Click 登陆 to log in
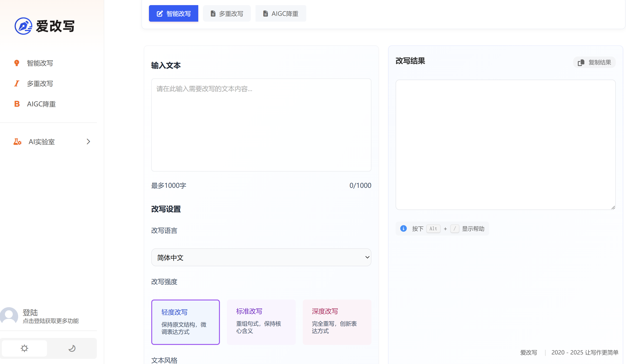Image resolution: width=626 pixels, height=364 pixels. (30, 312)
